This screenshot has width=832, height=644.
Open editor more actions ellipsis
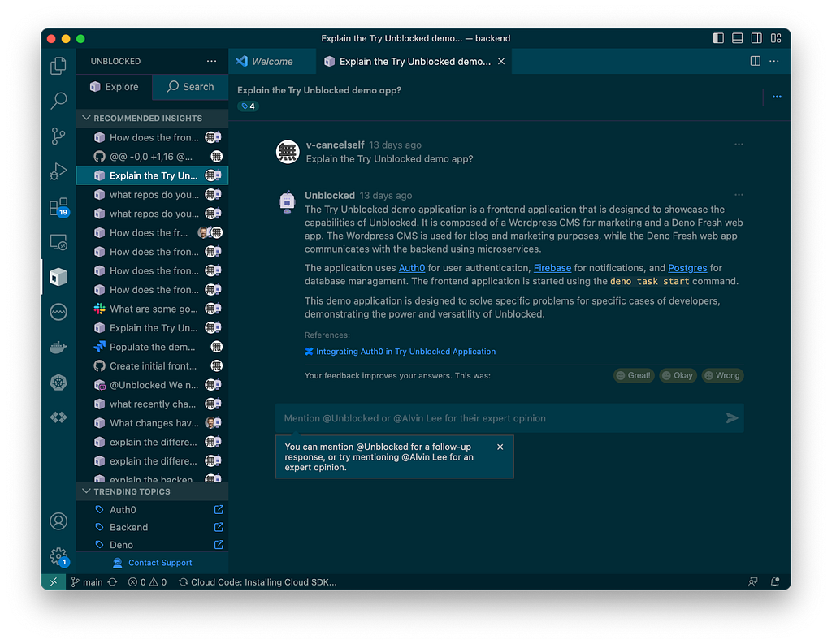click(x=774, y=61)
